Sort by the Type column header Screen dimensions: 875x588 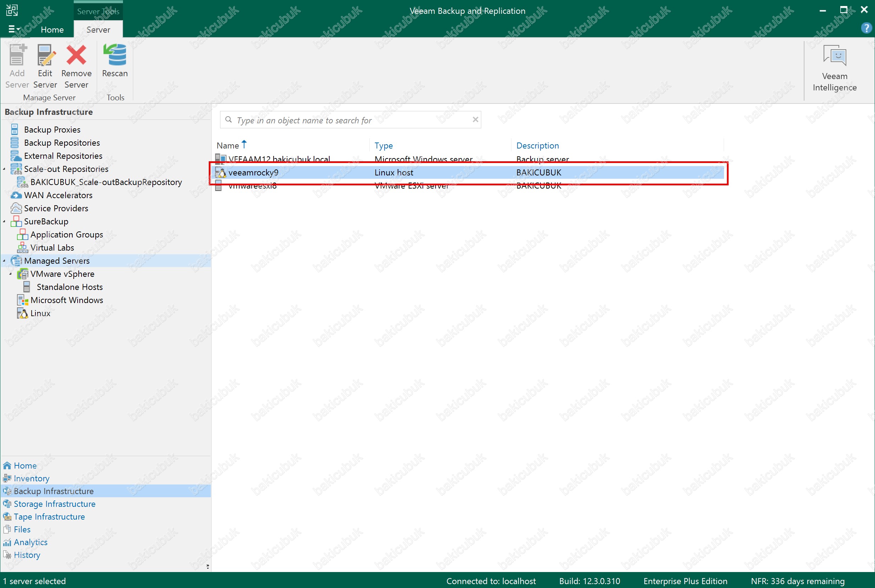383,146
